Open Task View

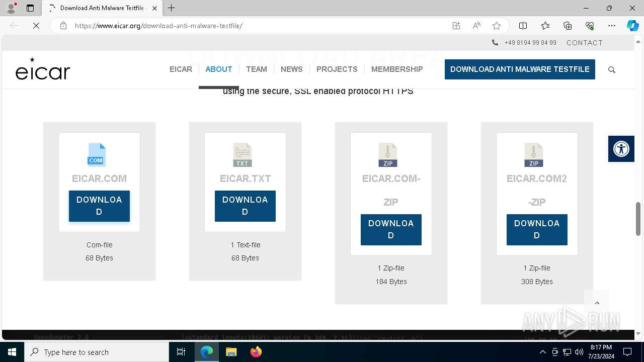181,352
